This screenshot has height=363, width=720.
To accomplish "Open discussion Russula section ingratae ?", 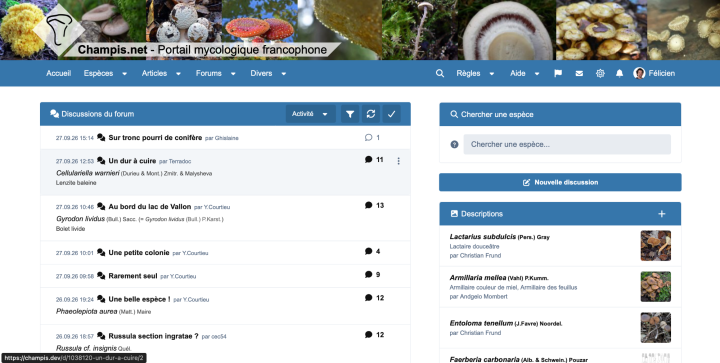I will click(x=153, y=336).
